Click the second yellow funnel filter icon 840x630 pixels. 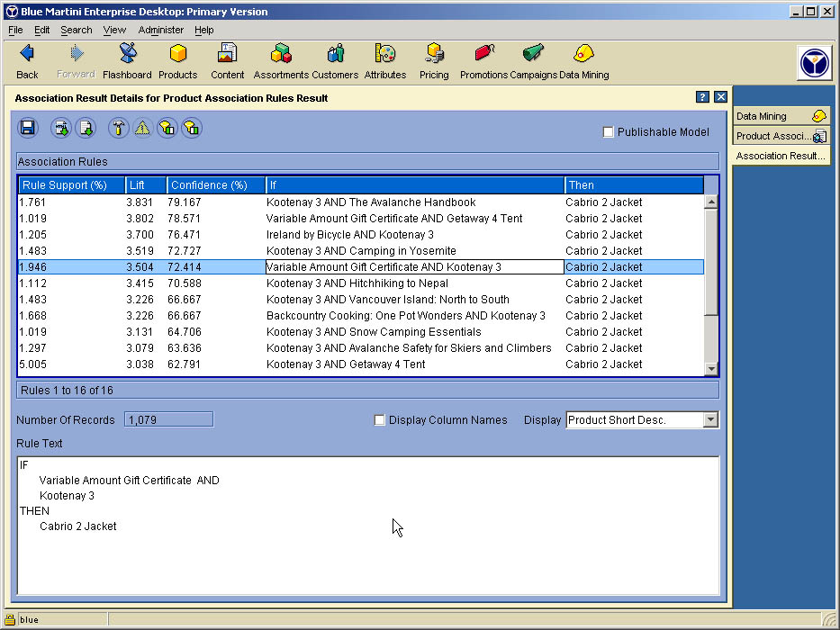click(192, 128)
